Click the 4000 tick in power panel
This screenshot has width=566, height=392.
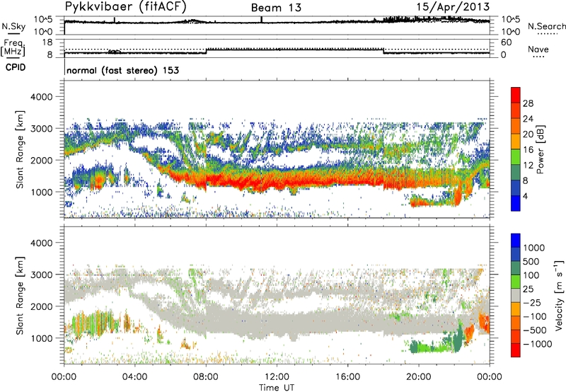(x=41, y=97)
